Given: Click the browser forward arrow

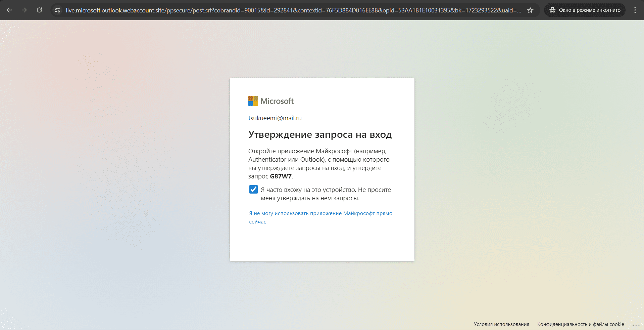Looking at the screenshot, I should tap(24, 10).
